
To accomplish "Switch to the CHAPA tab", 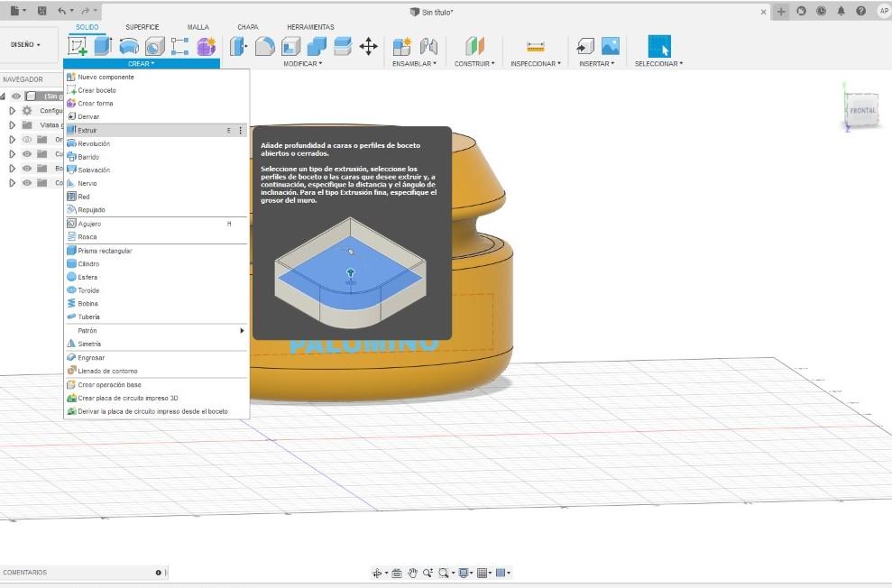I will (x=247, y=27).
